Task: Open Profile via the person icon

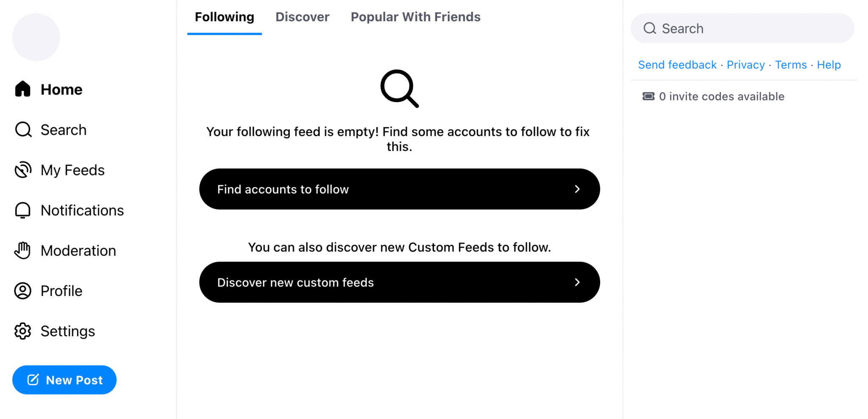Action: point(22,291)
